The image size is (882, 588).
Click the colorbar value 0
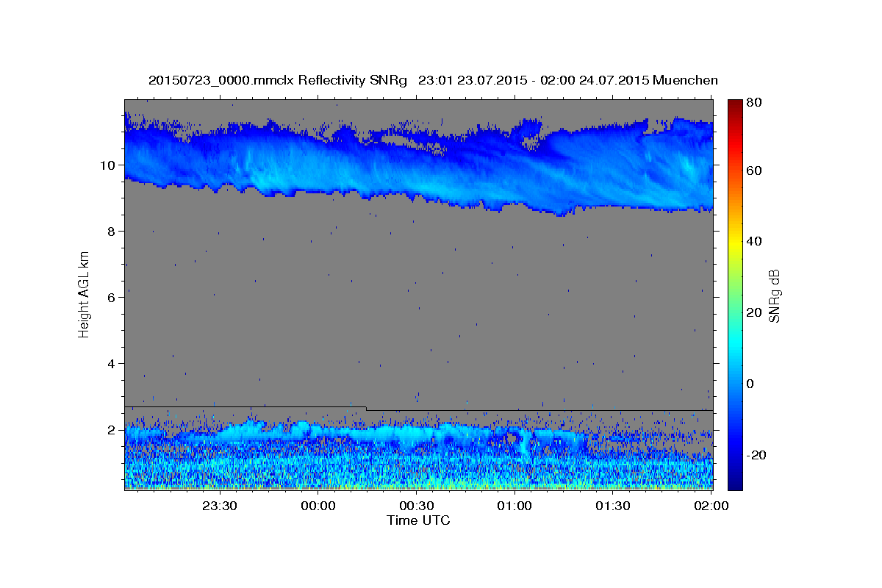coord(750,384)
